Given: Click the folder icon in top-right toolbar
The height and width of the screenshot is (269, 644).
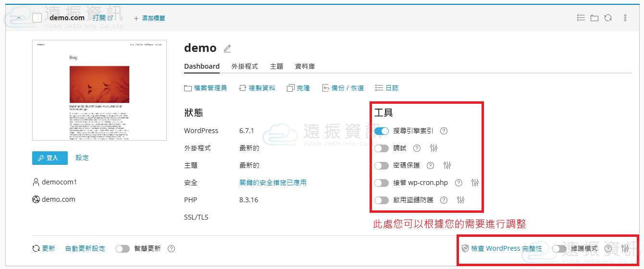Looking at the screenshot, I should (x=594, y=18).
